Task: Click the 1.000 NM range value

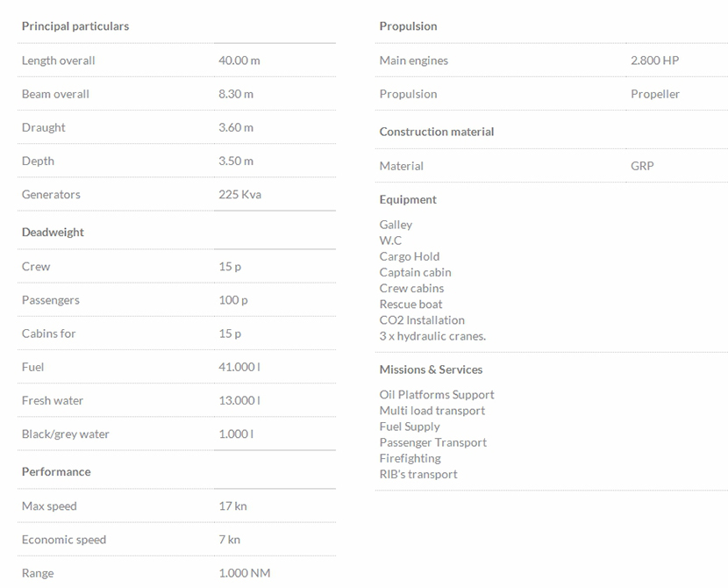Action: (x=245, y=573)
